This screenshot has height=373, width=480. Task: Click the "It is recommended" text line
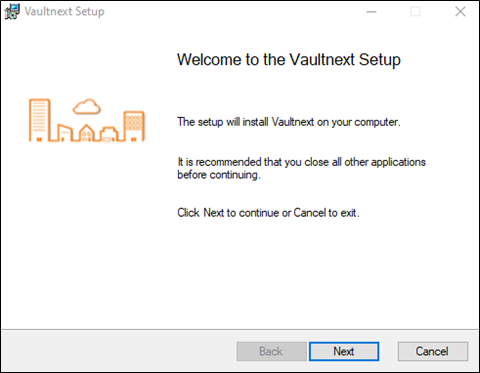301,162
